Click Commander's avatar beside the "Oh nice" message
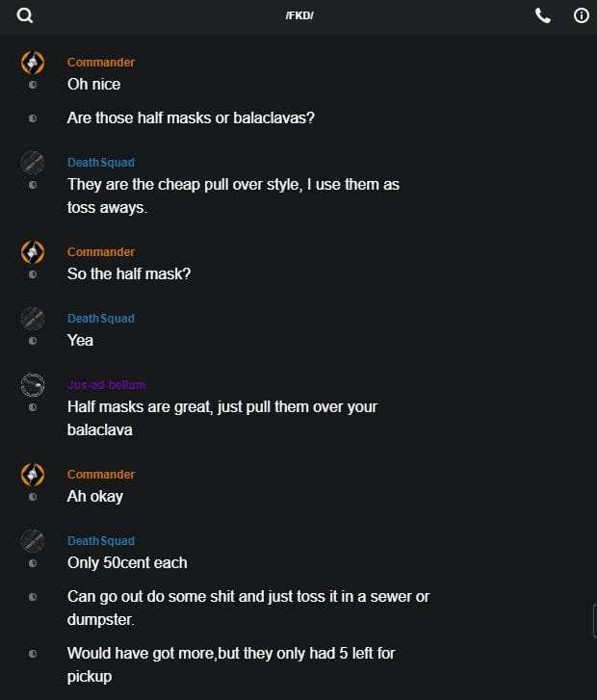Viewport: 597px width, 700px height. (x=33, y=63)
